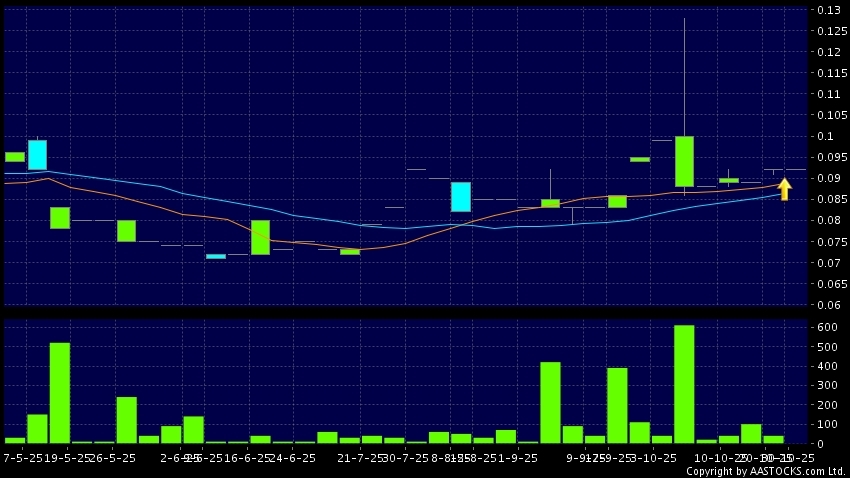This screenshot has width=850, height=478.
Task: Click the 0.13 price axis label
Action: (826, 10)
